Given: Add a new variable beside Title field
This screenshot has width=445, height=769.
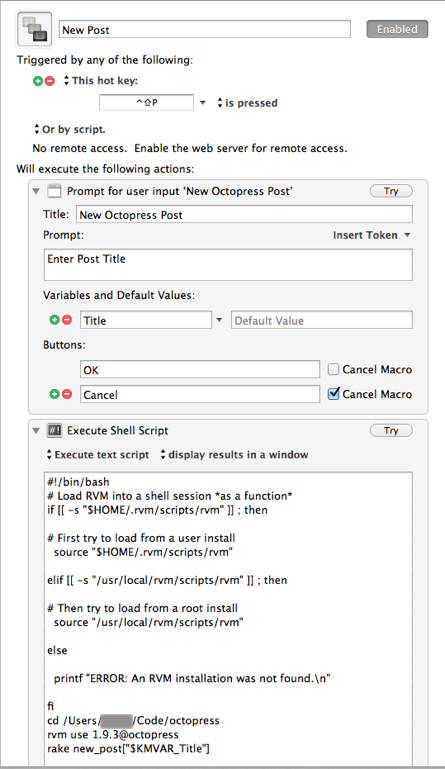Looking at the screenshot, I should (x=54, y=320).
